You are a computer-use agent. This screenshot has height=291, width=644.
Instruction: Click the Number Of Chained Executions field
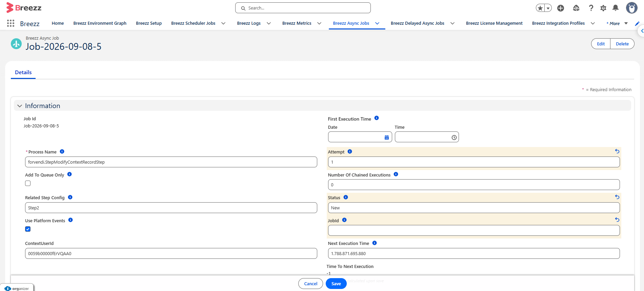tap(474, 185)
